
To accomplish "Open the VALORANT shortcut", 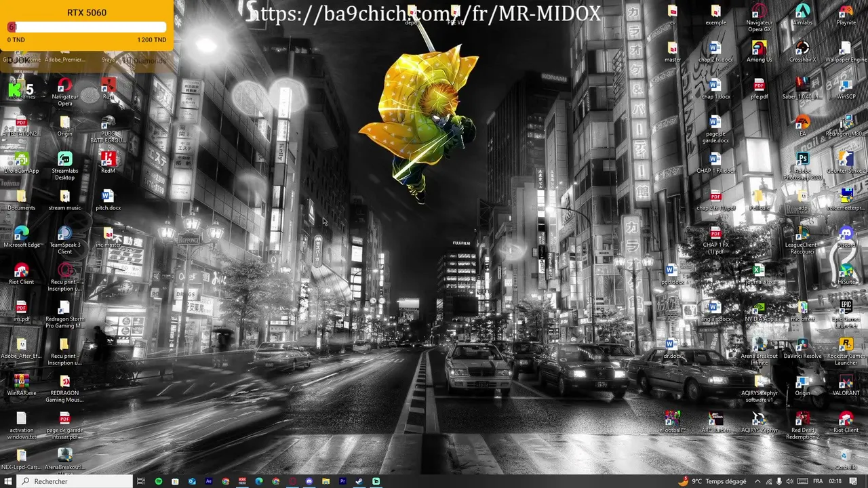I will (846, 385).
